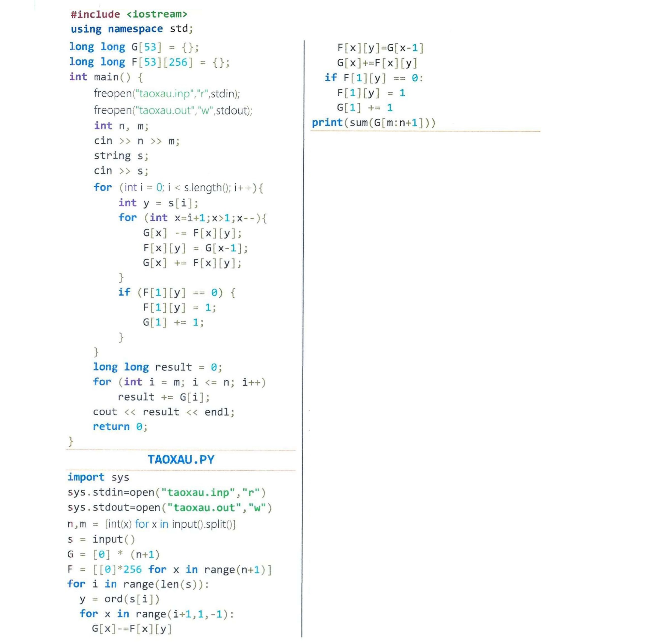Click the sys.stdout=open("taoxau.out","w") line
Image resolution: width=648 pixels, height=644 pixels.
pyautogui.click(x=170, y=508)
